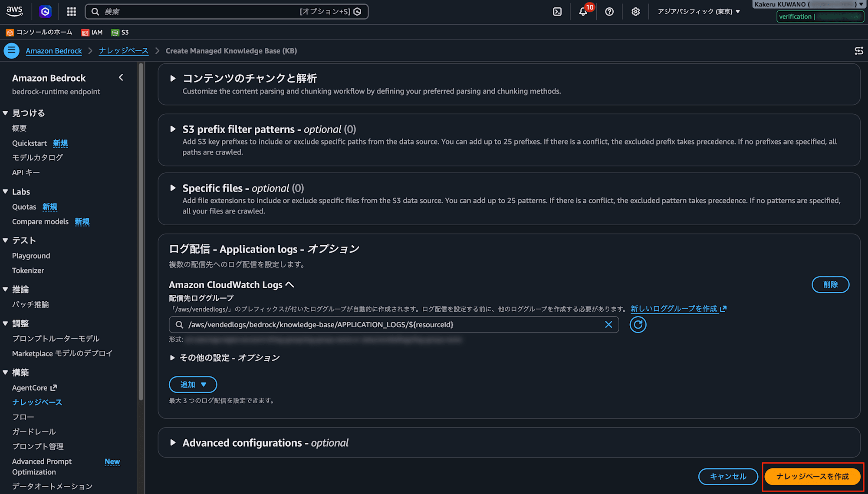Clear the log group field
This screenshot has width=868, height=494.
[608, 325]
